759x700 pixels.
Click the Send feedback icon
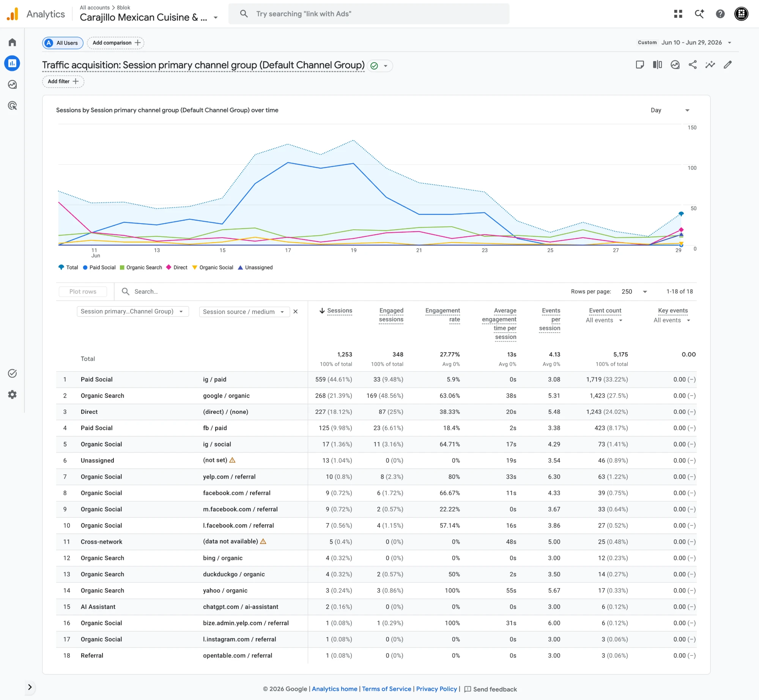pos(468,689)
